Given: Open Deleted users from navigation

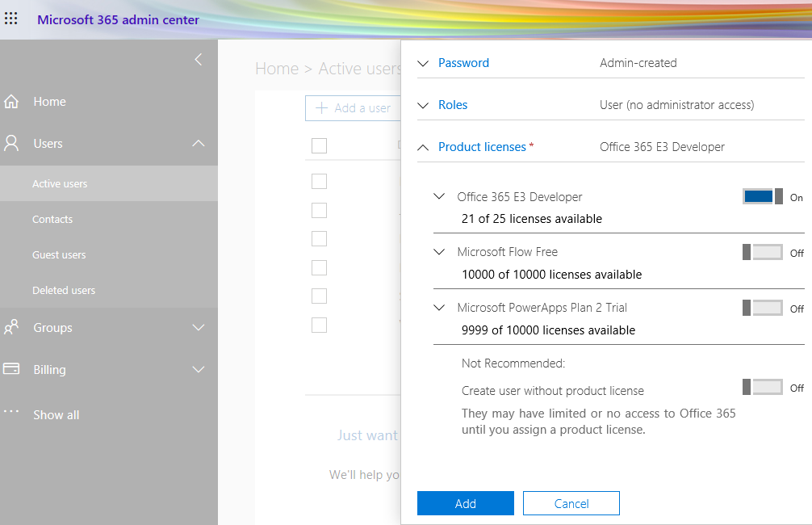Looking at the screenshot, I should (x=65, y=289).
